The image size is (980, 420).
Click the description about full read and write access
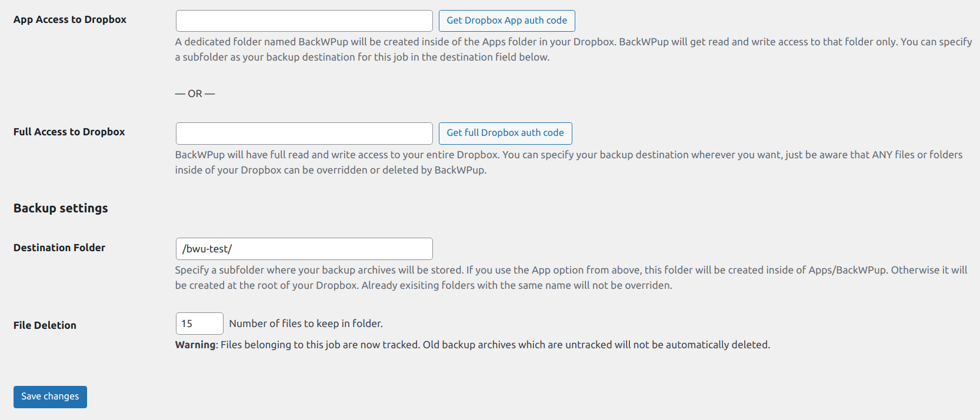[569, 162]
